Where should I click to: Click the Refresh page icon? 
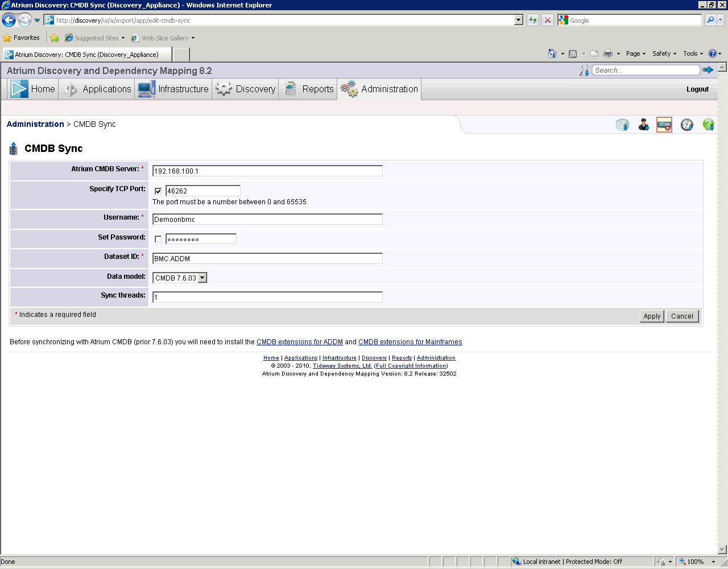(533, 20)
